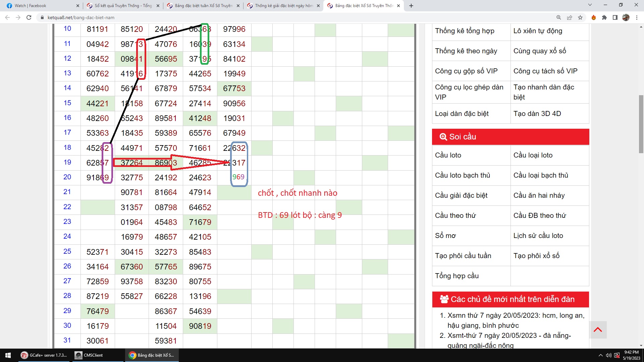Click the zoom magnifier icon in address bar
Image resolution: width=644 pixels, height=362 pixels.
click(559, 17)
